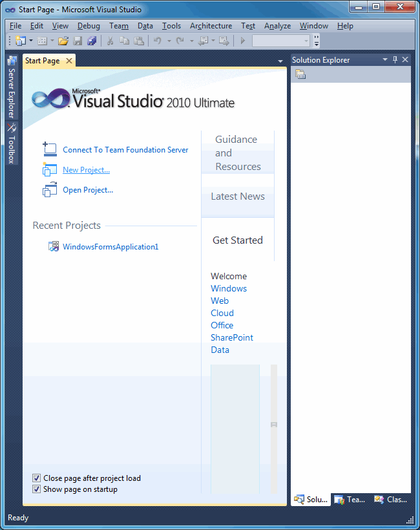Expand the Undo history dropdown arrow
Image resolution: width=420 pixels, height=530 pixels.
pos(169,41)
